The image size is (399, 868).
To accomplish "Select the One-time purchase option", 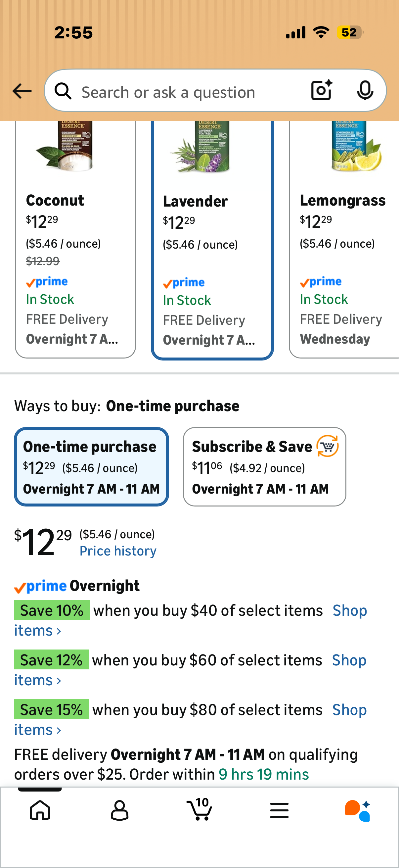I will [x=91, y=467].
